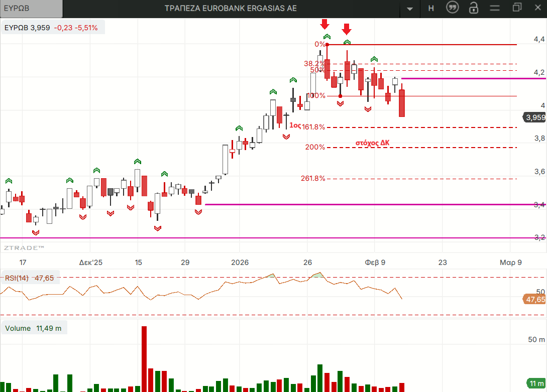The height and width of the screenshot is (392, 547).
Task: Click the ZTRADE watermark logo
Action: (24, 248)
